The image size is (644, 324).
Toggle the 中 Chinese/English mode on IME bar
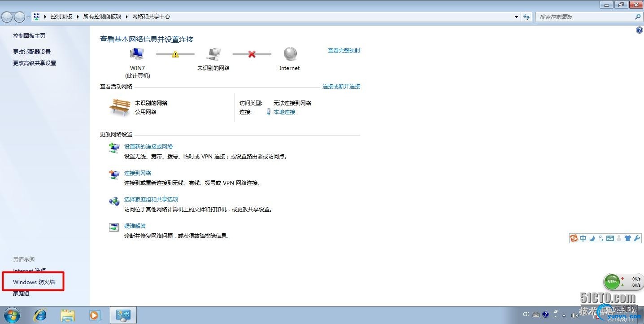[583, 238]
